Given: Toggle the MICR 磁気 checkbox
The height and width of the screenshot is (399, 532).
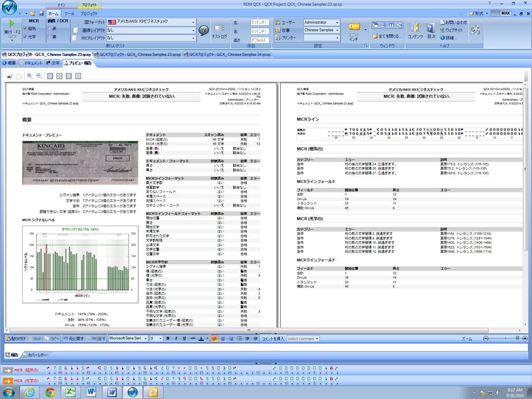Looking at the screenshot, I should 25,29.
